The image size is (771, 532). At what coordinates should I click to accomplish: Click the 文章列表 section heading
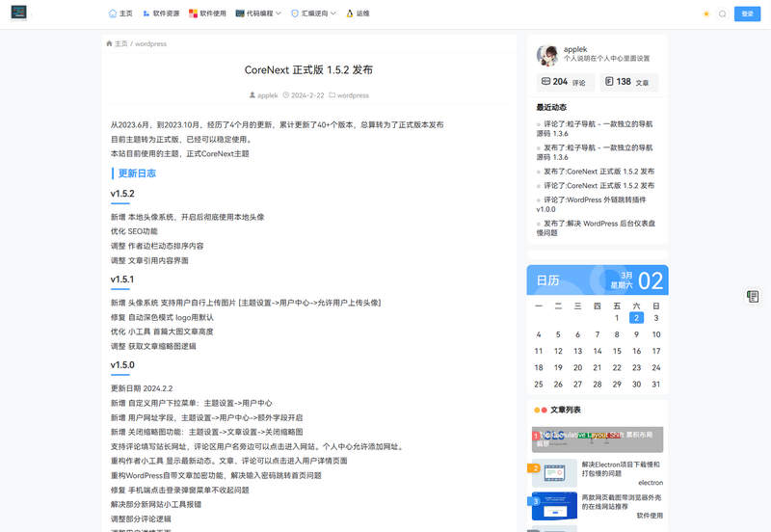566,410
